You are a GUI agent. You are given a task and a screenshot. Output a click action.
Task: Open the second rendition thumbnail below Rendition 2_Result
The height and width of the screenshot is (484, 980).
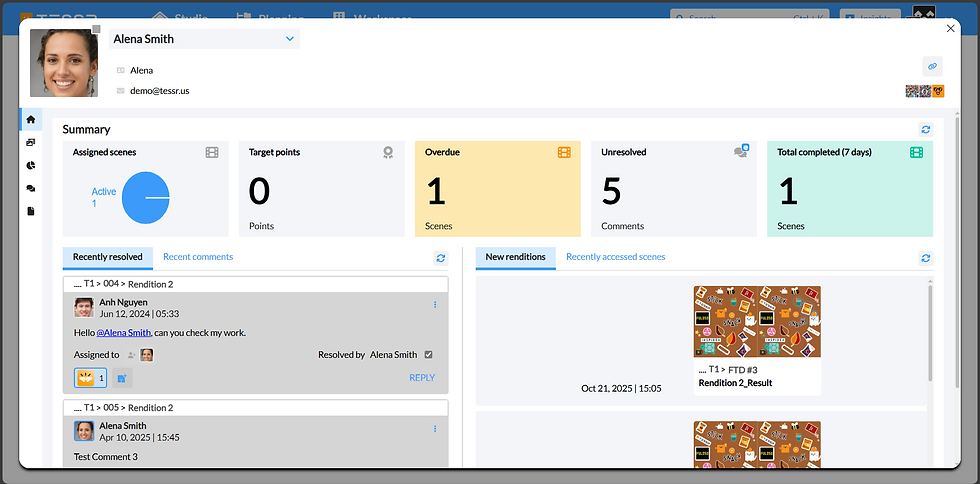[x=758, y=444]
